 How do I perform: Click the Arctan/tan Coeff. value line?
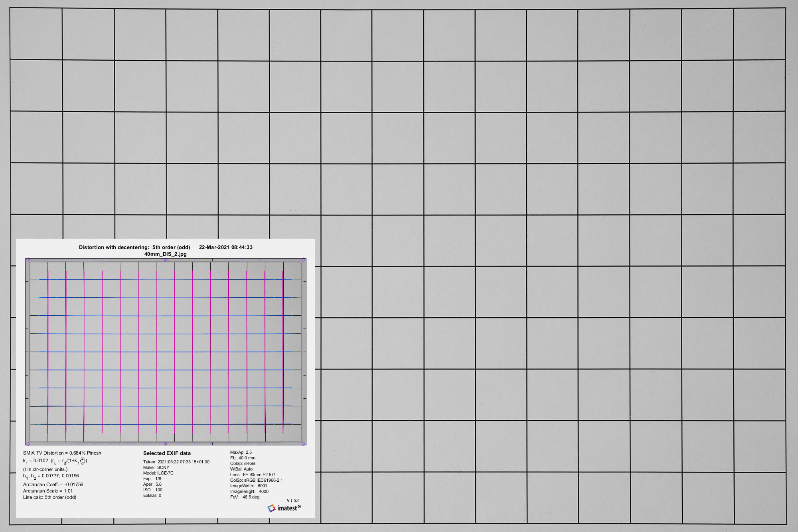pos(53,485)
